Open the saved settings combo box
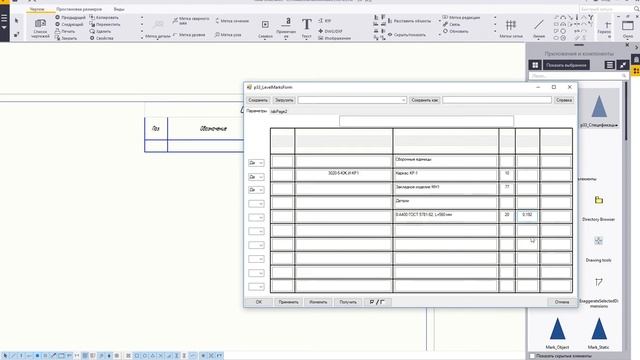This screenshot has height=360, width=640. pyautogui.click(x=352, y=100)
